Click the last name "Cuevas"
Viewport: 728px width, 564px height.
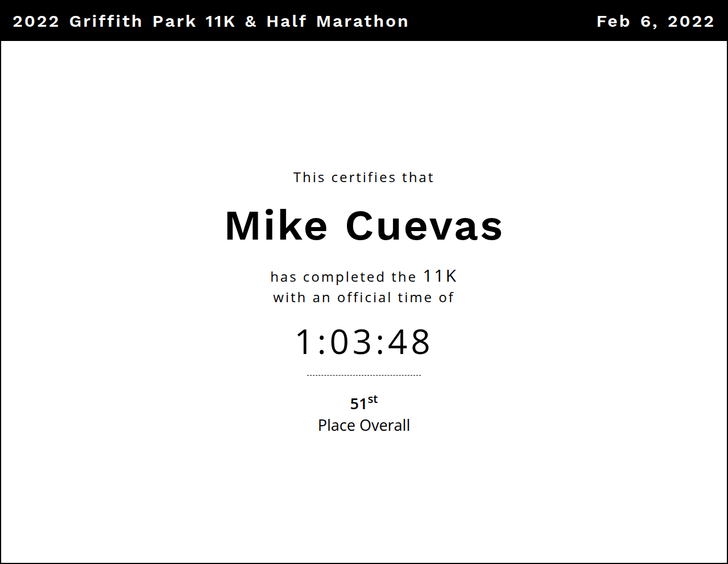coord(424,226)
